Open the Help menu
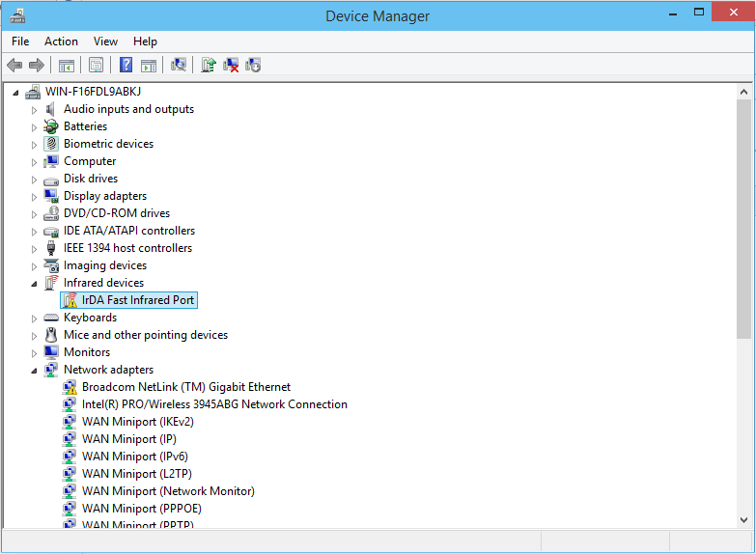This screenshot has height=554, width=756. click(x=145, y=42)
